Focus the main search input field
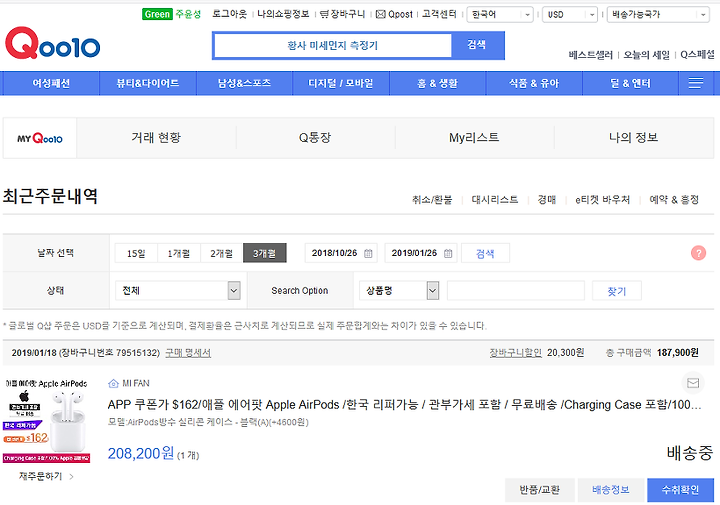Image resolution: width=720 pixels, height=505 pixels. (x=332, y=45)
